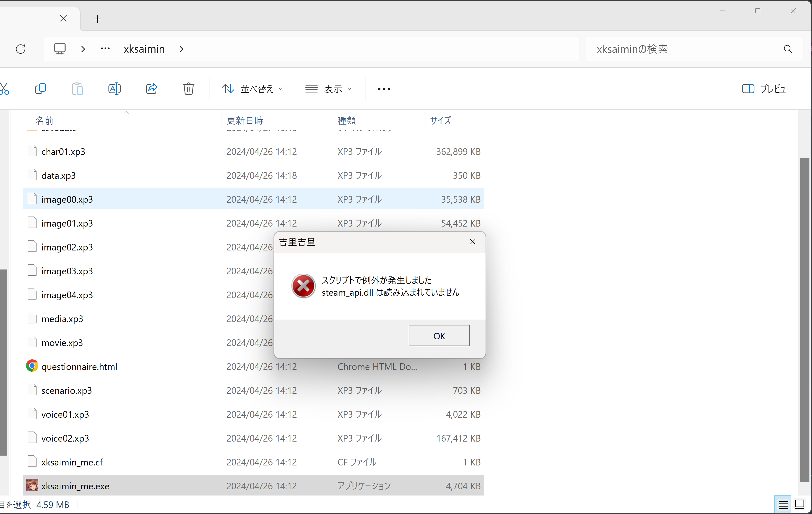Select the file xksaimin_me.cf
The image size is (812, 514).
pos(253,462)
